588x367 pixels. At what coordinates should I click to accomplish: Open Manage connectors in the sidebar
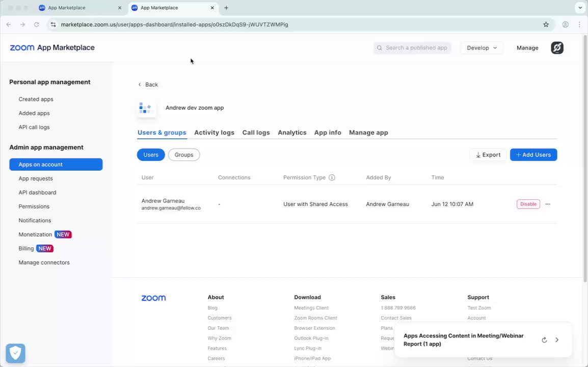(44, 263)
